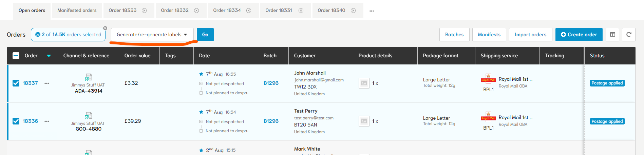The image size is (644, 155).
Task: Click the star icon beside 7th Aug 16:54
Action: tap(201, 112)
